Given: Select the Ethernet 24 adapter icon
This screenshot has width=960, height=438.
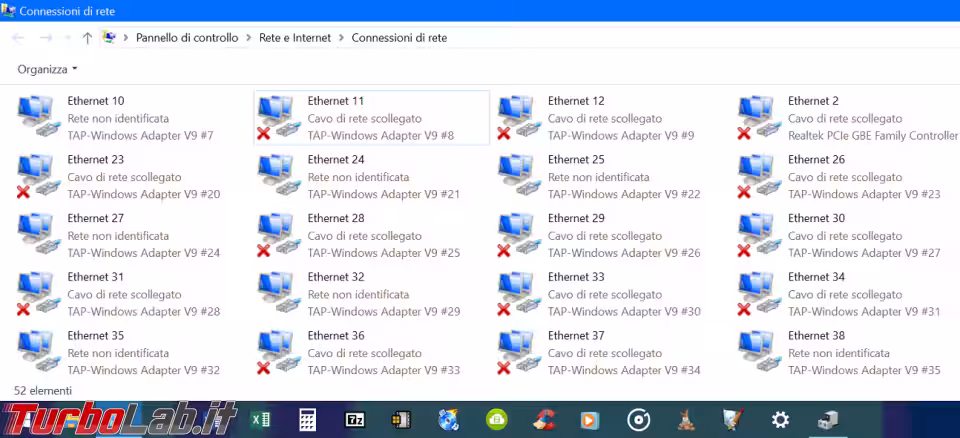Looking at the screenshot, I should click(279, 176).
